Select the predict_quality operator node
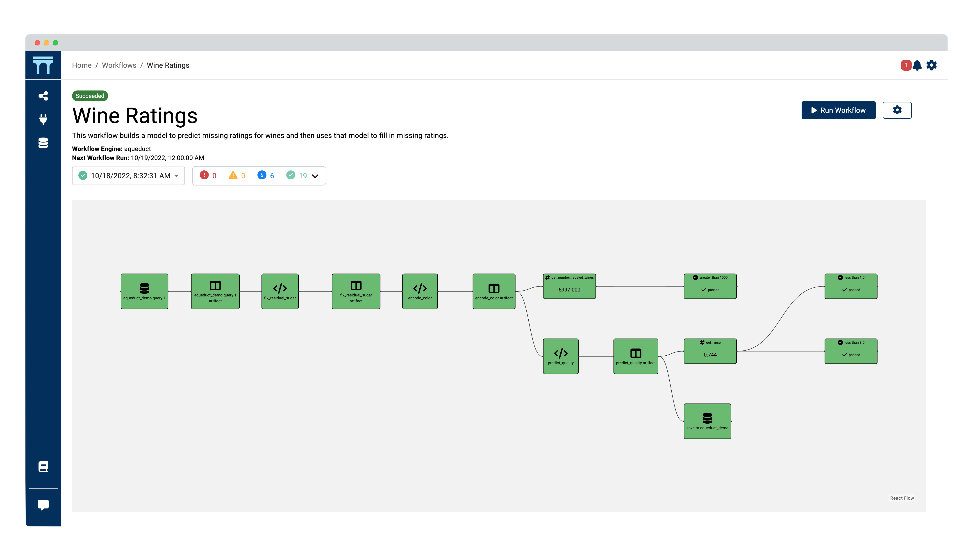Image resolution: width=973 pixels, height=560 pixels. (561, 357)
